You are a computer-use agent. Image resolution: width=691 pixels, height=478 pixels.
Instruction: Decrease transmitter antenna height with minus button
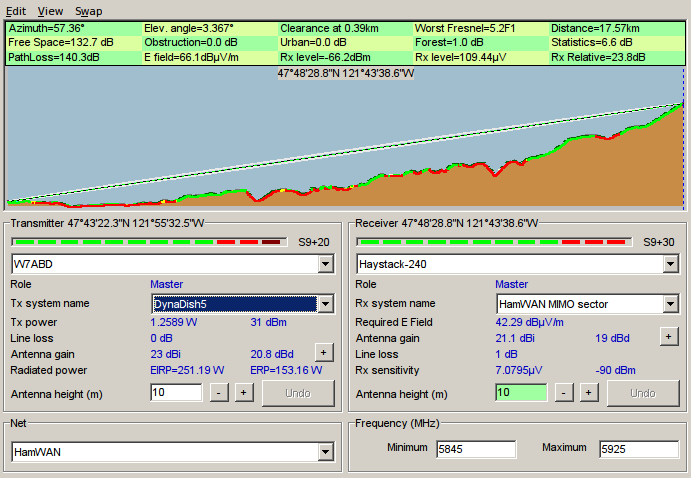coord(219,393)
